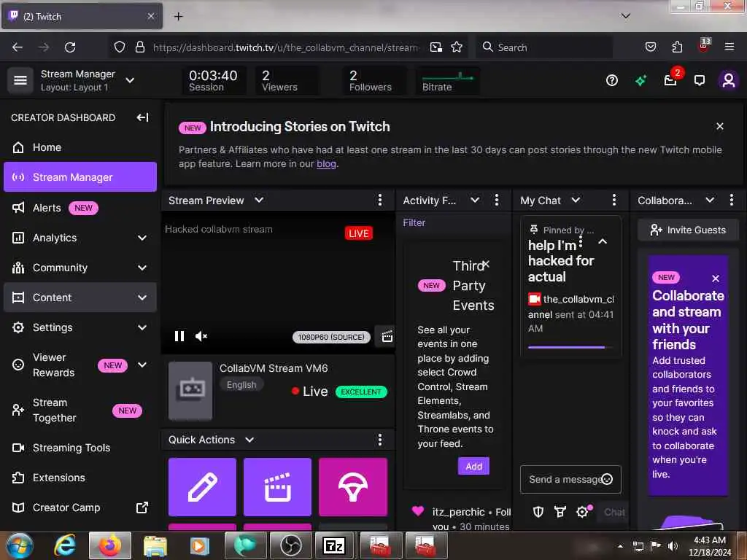Reload the page in Firefox
747x560 pixels.
pyautogui.click(x=70, y=47)
